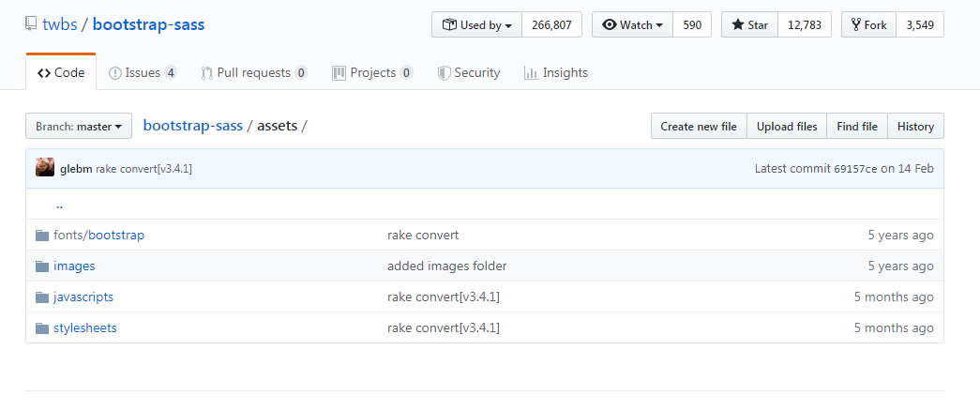Open the images folder
This screenshot has width=980, height=411.
tap(74, 266)
